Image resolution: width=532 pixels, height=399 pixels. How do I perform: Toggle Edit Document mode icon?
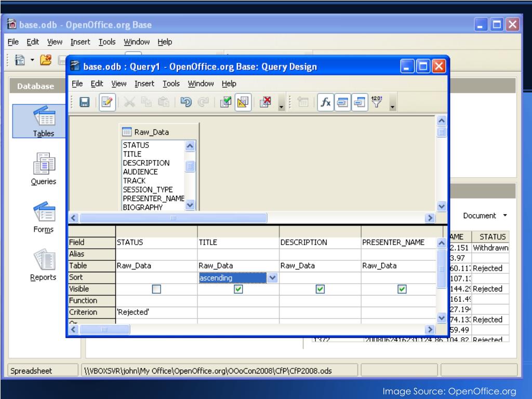107,102
